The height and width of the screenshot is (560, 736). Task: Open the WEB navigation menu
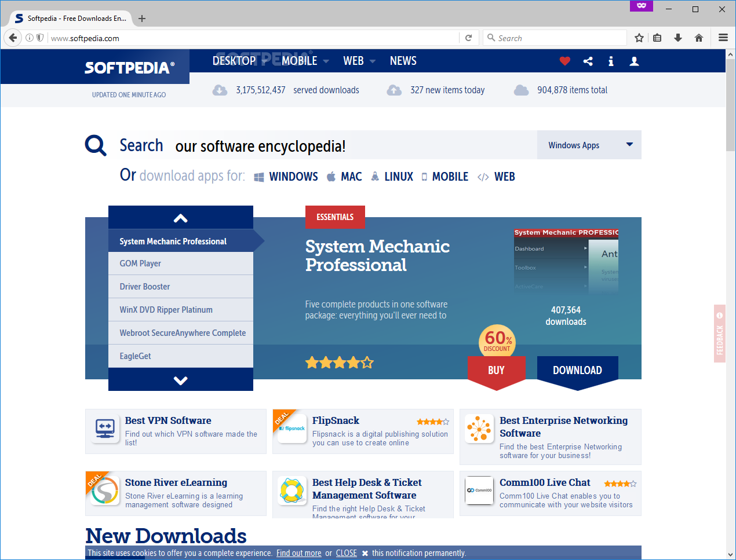coord(354,61)
